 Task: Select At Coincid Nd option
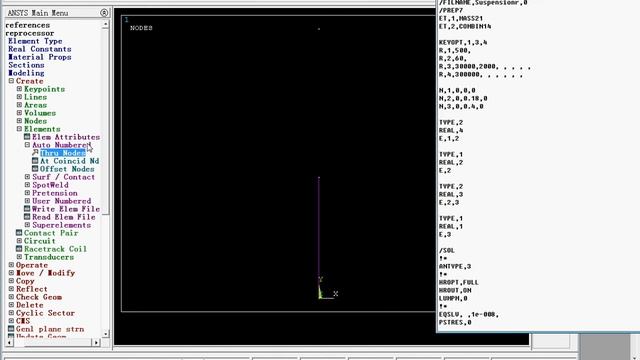69,161
